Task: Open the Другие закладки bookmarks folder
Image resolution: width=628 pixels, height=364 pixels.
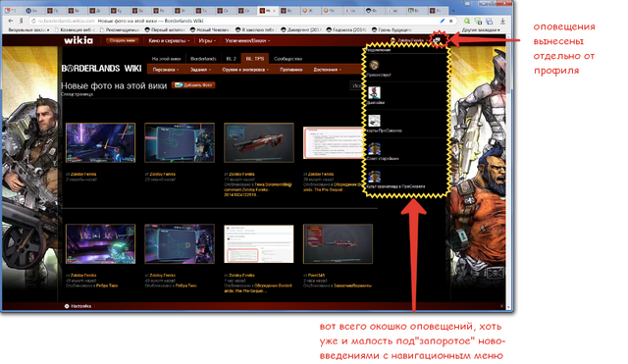Action: coord(481,29)
